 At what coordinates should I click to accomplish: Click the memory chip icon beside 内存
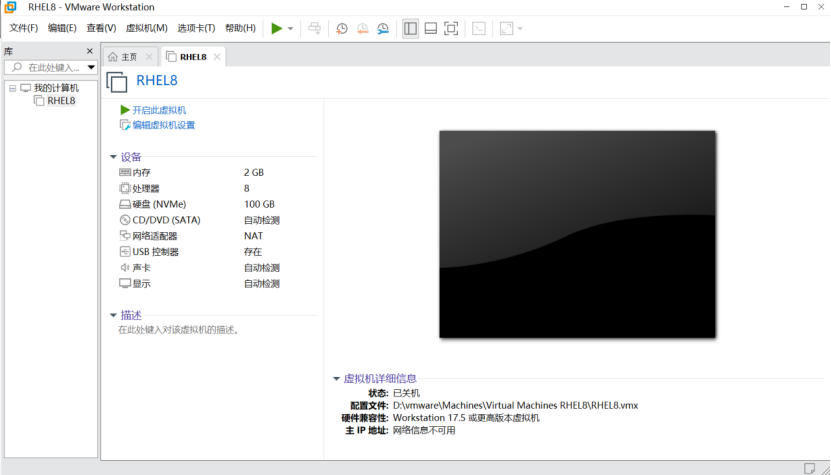coord(125,173)
